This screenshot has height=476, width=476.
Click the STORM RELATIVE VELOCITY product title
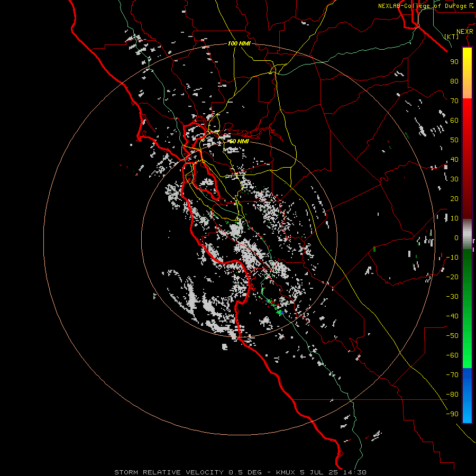pos(169,472)
